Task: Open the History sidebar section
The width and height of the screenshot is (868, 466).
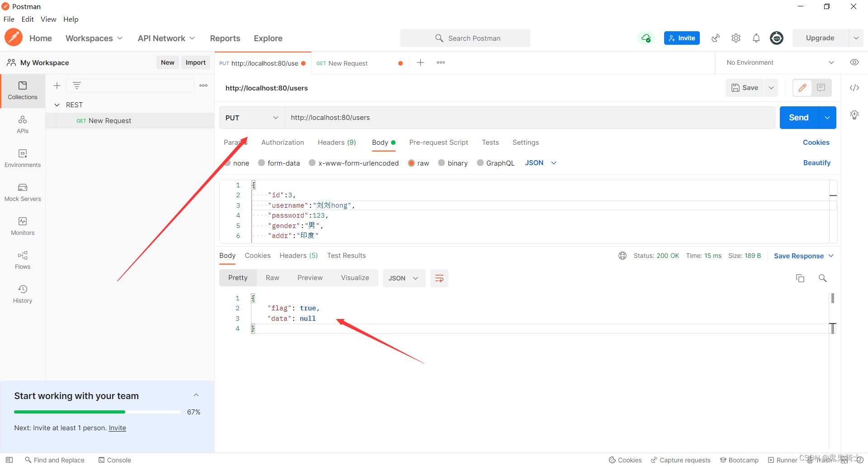Action: tap(23, 294)
